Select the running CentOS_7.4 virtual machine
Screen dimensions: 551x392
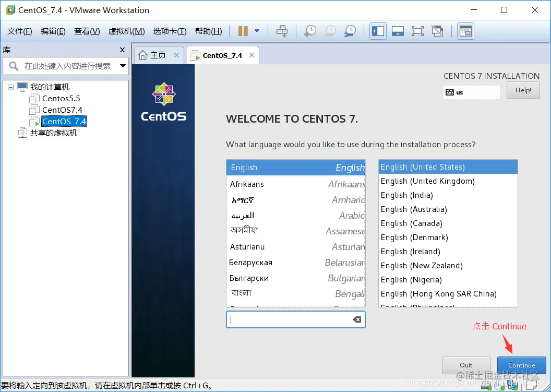64,121
